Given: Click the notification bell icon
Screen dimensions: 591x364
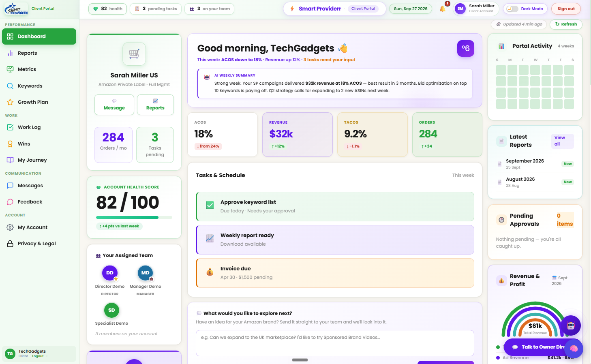Looking at the screenshot, I should (442, 9).
